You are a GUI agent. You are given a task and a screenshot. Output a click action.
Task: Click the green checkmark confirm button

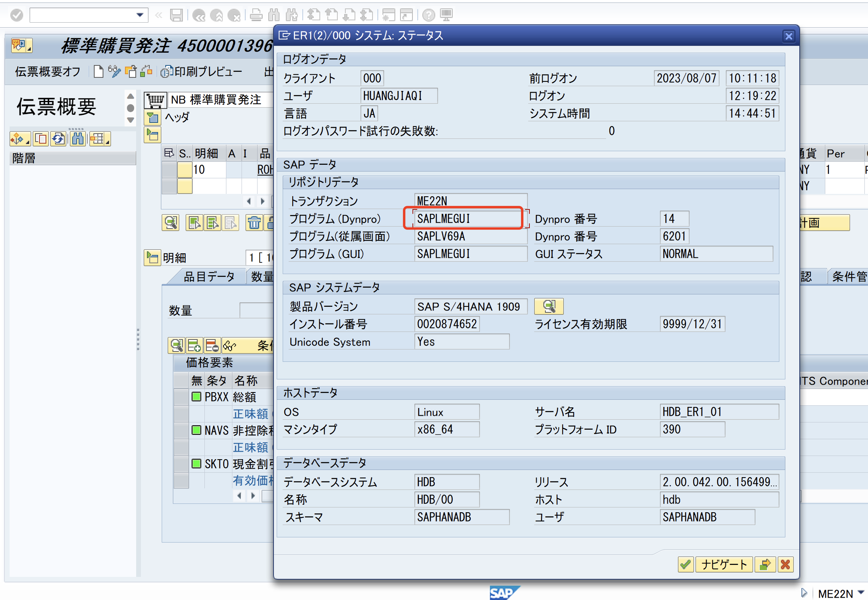(686, 564)
